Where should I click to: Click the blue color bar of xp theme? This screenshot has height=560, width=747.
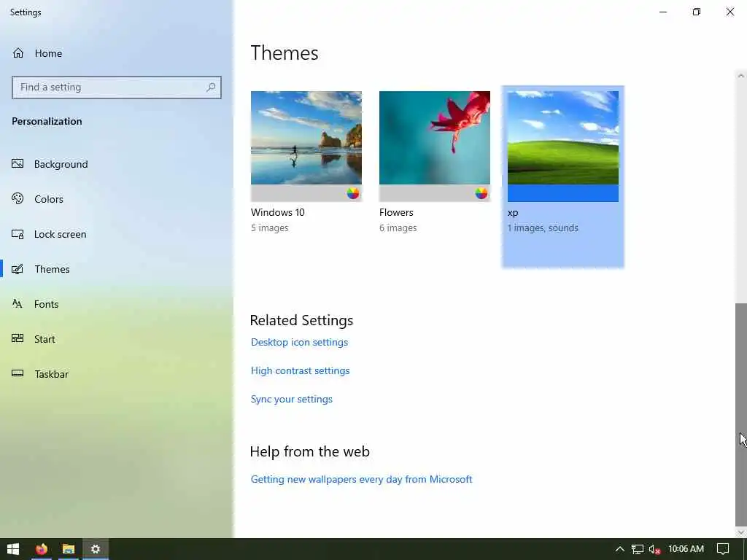coord(563,193)
